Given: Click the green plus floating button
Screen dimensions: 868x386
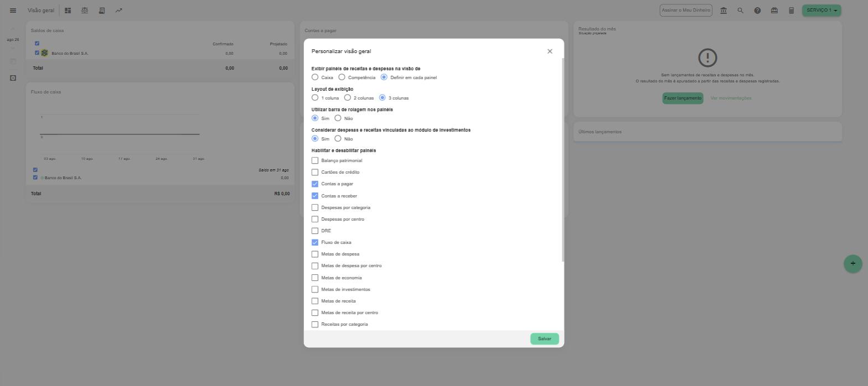Looking at the screenshot, I should point(853,264).
